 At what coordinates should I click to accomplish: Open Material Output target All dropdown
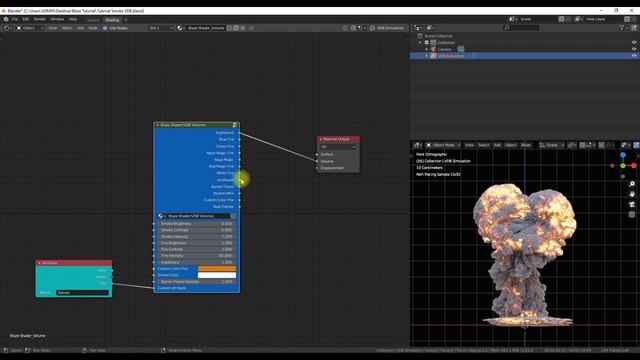(338, 147)
